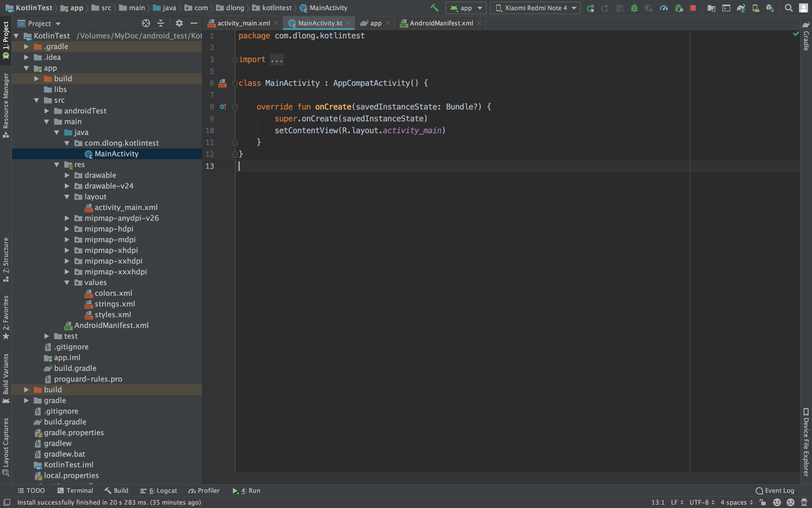This screenshot has width=812, height=508.
Task: Toggle the read-only lock icon in status bar
Action: coord(763,502)
